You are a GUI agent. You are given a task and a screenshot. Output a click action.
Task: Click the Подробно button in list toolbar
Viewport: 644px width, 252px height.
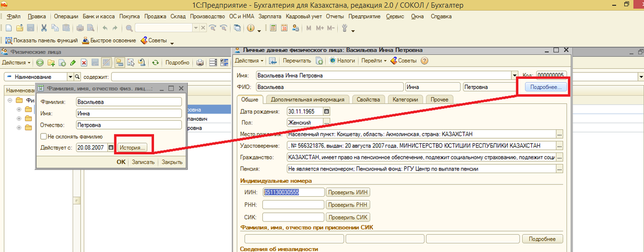(177, 63)
